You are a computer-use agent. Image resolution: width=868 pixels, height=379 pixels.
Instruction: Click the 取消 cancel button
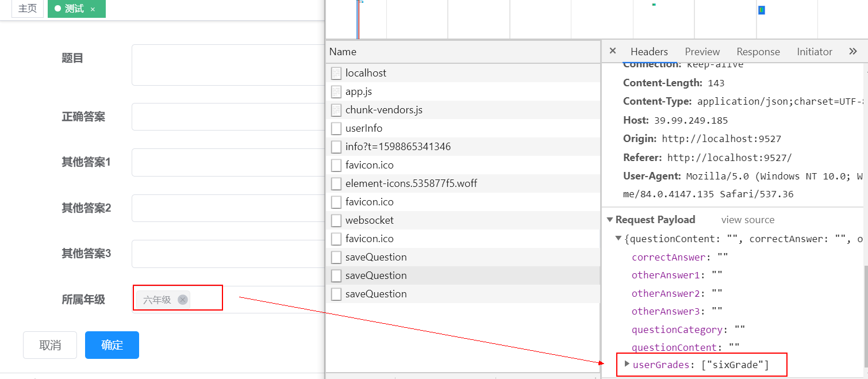coord(50,345)
